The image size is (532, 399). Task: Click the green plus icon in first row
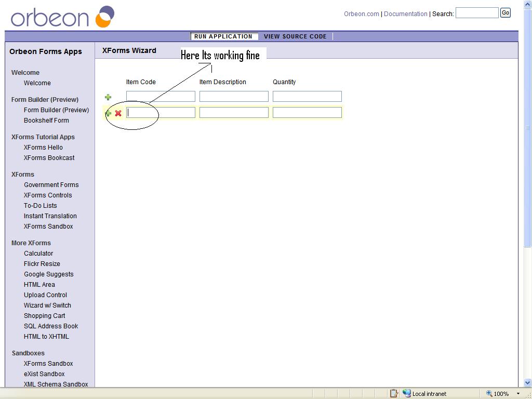point(108,97)
